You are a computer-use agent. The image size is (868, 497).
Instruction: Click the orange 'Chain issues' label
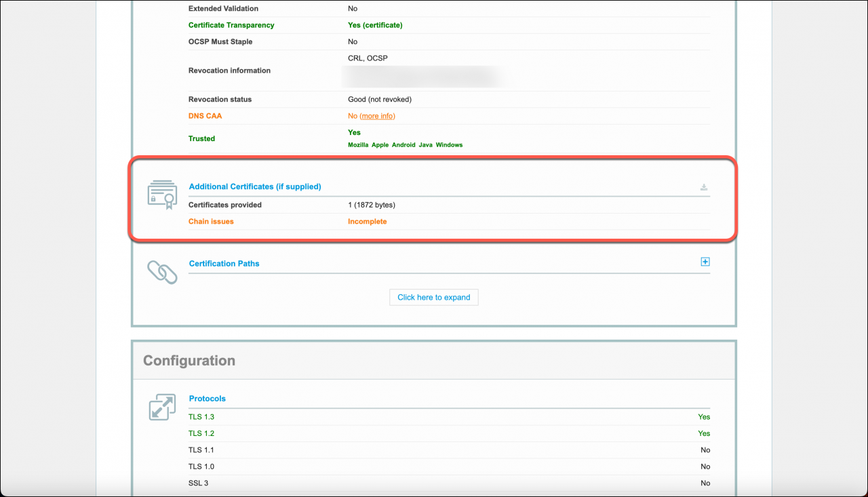pyautogui.click(x=211, y=222)
